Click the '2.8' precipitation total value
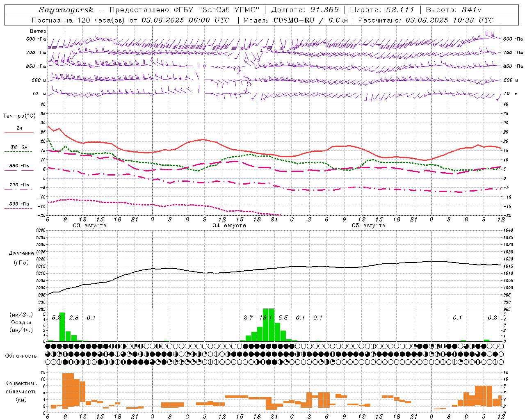Image resolution: width=525 pixels, height=420 pixels. point(74,317)
